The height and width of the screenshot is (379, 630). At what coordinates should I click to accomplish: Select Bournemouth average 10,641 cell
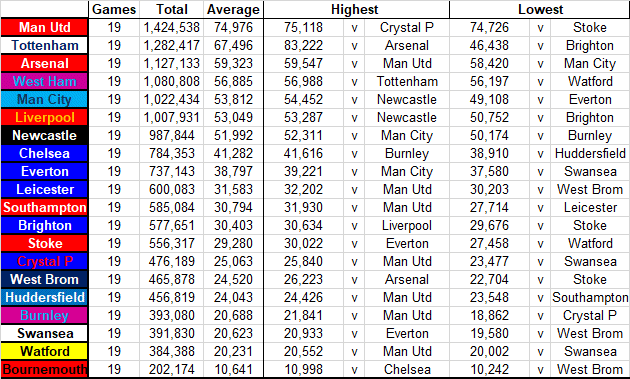coord(233,369)
